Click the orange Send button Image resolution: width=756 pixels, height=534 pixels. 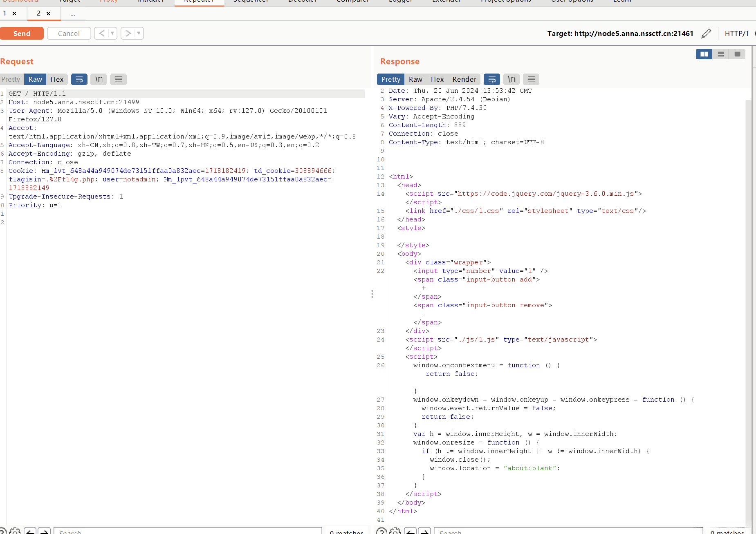(x=22, y=34)
